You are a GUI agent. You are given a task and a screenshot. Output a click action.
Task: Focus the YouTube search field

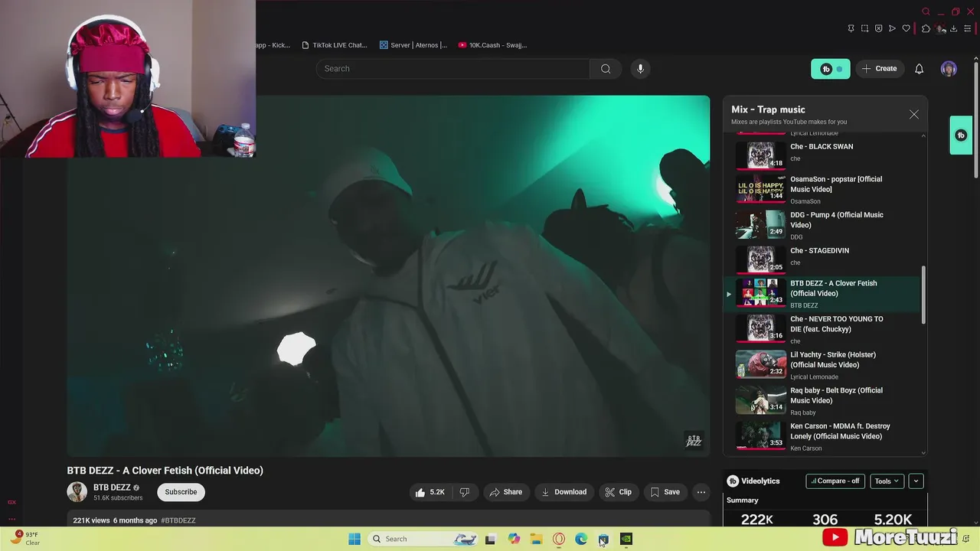[452, 69]
